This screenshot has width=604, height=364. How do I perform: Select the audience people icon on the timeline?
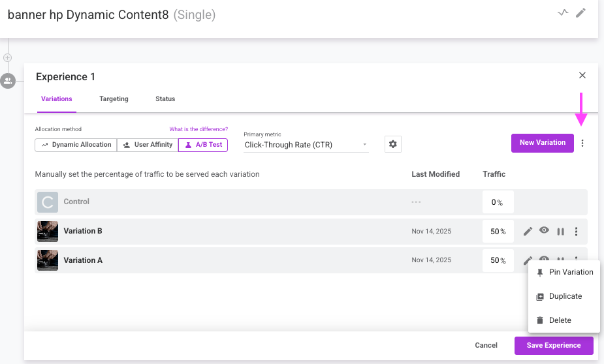point(8,81)
